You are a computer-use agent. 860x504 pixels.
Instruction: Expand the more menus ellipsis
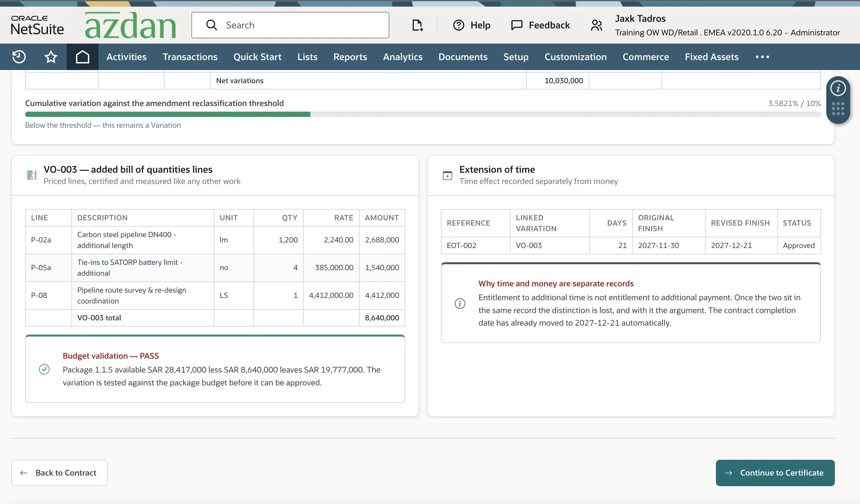point(762,56)
